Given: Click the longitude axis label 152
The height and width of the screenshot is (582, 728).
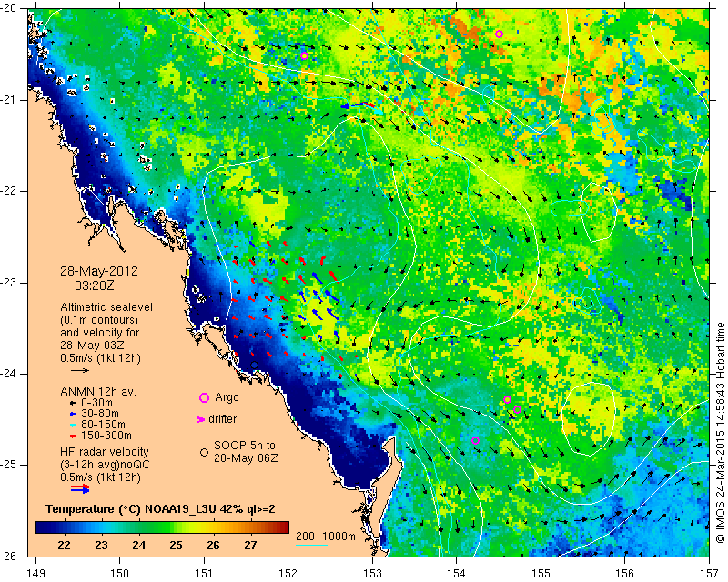Looking at the screenshot, I should pyautogui.click(x=288, y=574).
